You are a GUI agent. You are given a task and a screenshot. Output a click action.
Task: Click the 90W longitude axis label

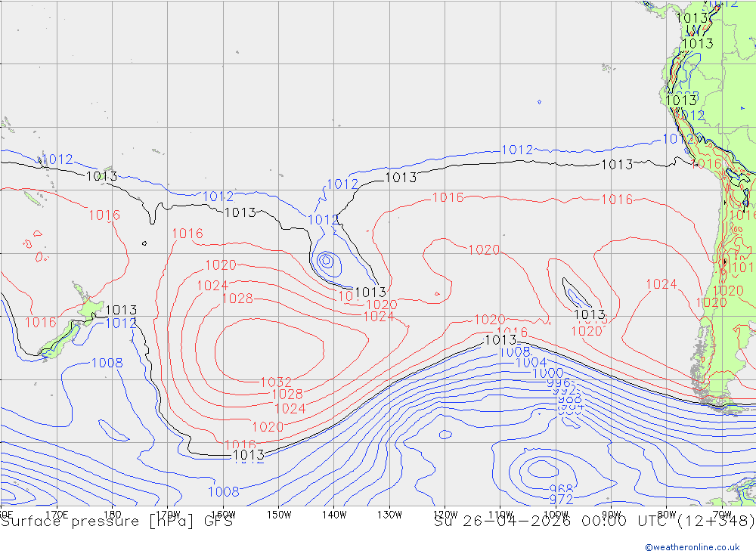(x=611, y=514)
